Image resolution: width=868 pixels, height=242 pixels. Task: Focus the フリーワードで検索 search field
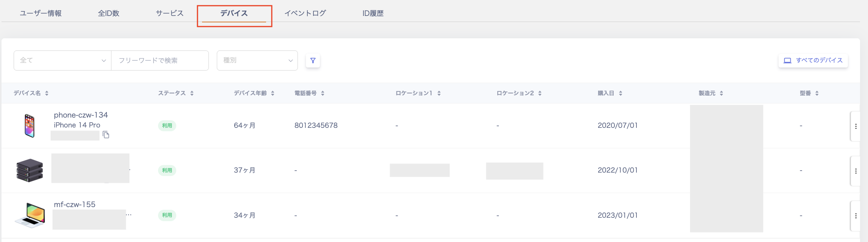160,60
